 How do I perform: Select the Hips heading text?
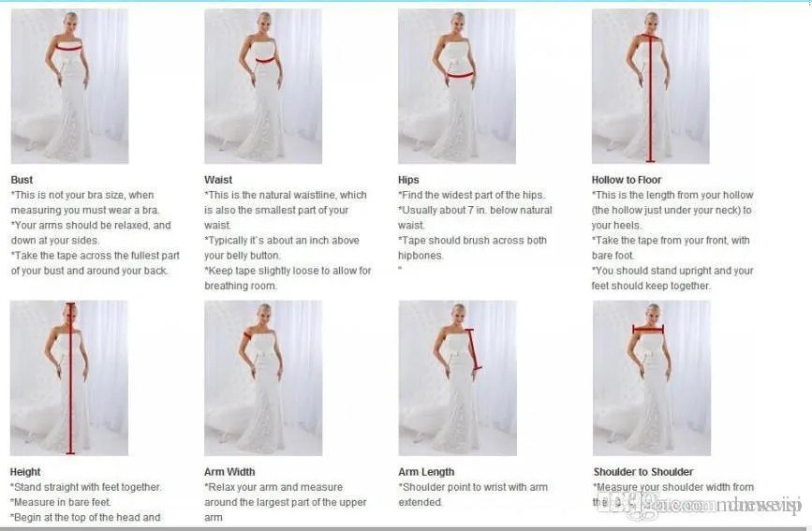point(408,180)
